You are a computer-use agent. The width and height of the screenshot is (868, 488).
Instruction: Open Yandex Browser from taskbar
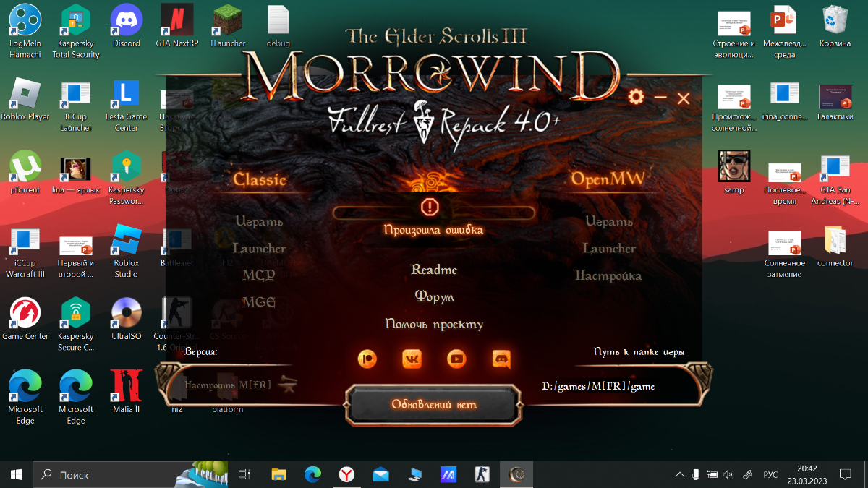(347, 474)
